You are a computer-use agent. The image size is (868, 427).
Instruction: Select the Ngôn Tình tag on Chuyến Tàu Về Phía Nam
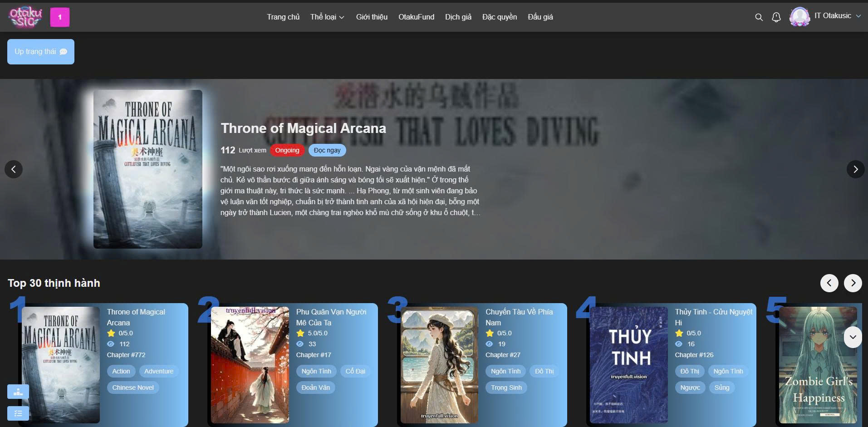coord(505,371)
